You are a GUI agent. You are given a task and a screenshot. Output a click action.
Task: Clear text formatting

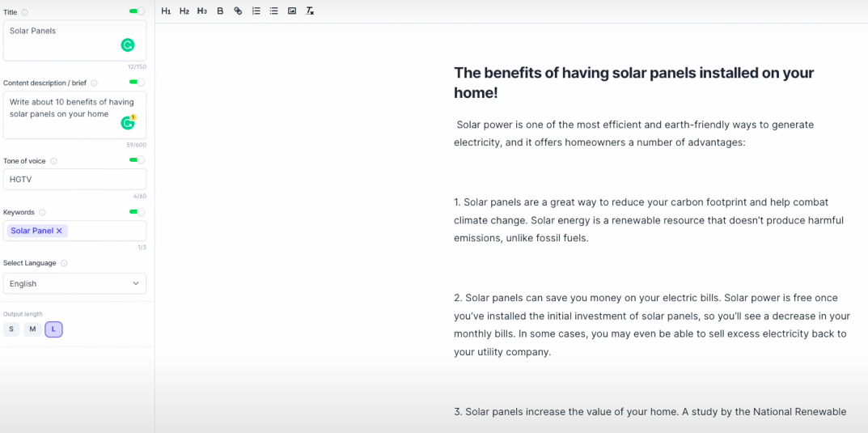[310, 11]
